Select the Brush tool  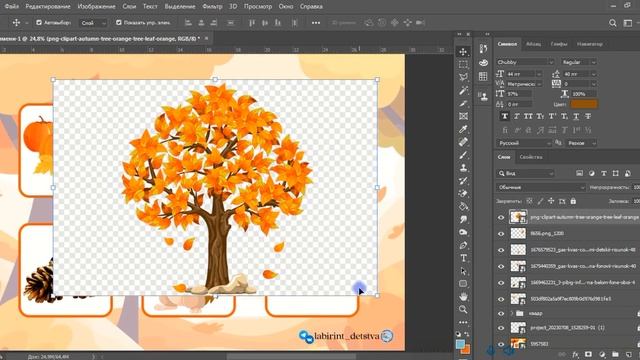click(x=463, y=155)
